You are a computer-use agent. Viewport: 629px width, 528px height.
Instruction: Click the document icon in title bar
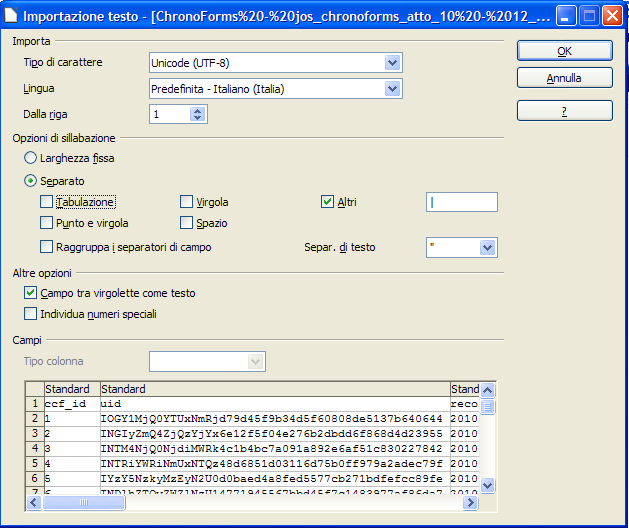click(10, 15)
